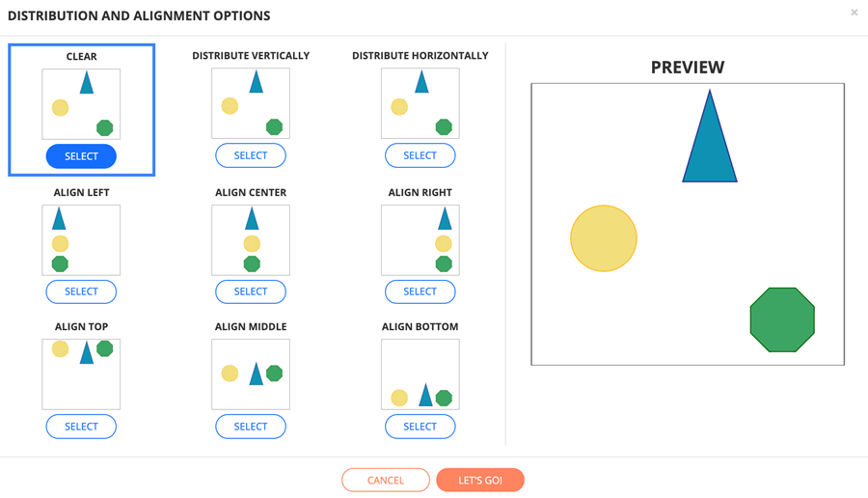This screenshot has height=498, width=868.
Task: Choose Select under Distribute Horizontally
Action: tap(420, 155)
